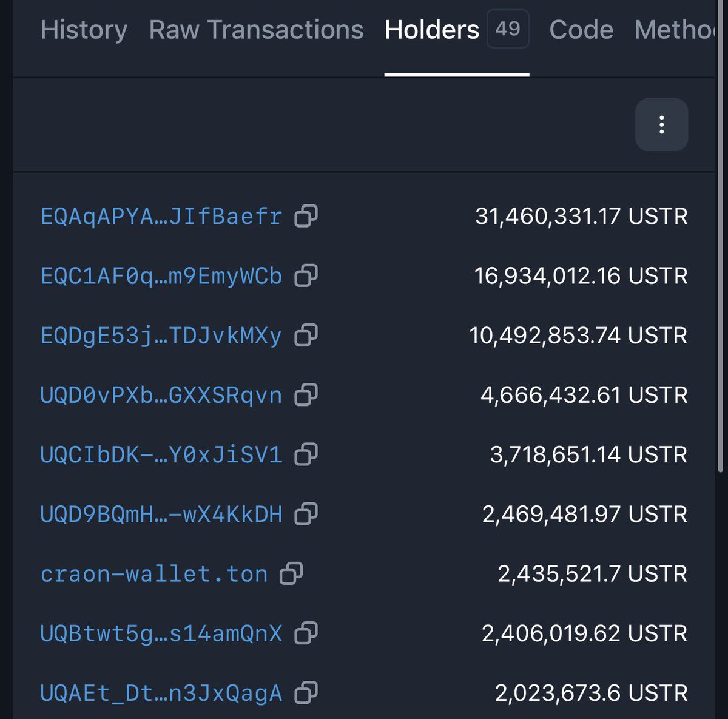728x719 pixels.
Task: Open holder UQD9BQmH…-wX4KkDH
Action: (161, 514)
